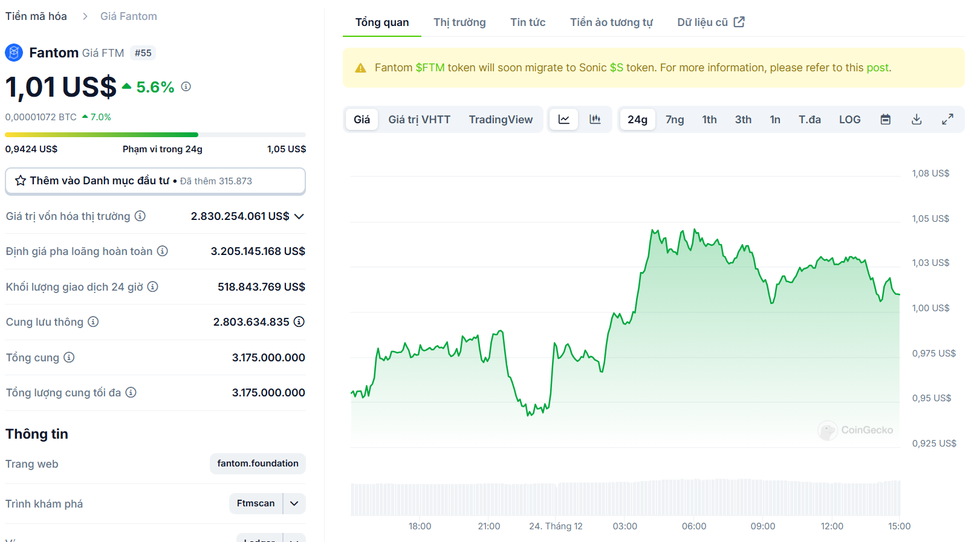Show info for Tổng cung

(x=69, y=357)
